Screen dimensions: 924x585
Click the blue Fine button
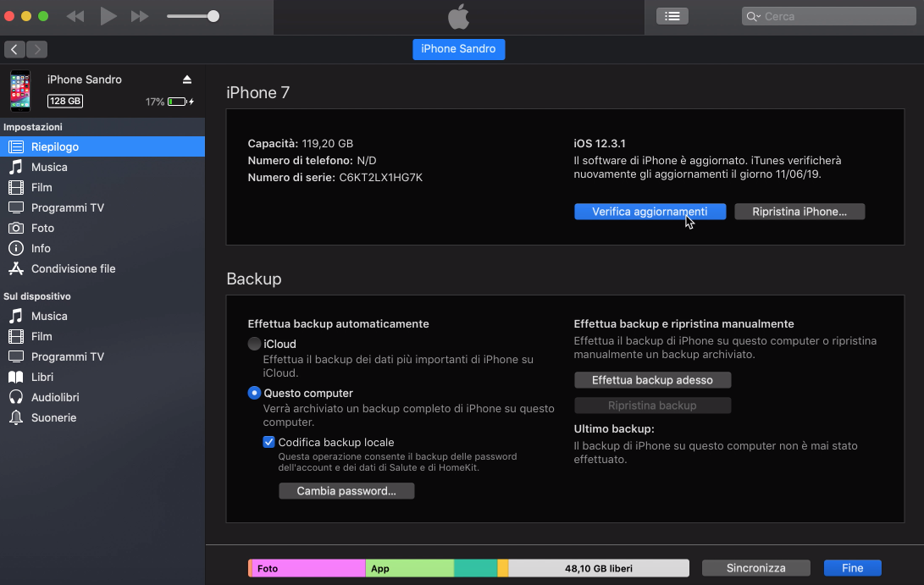pos(853,568)
